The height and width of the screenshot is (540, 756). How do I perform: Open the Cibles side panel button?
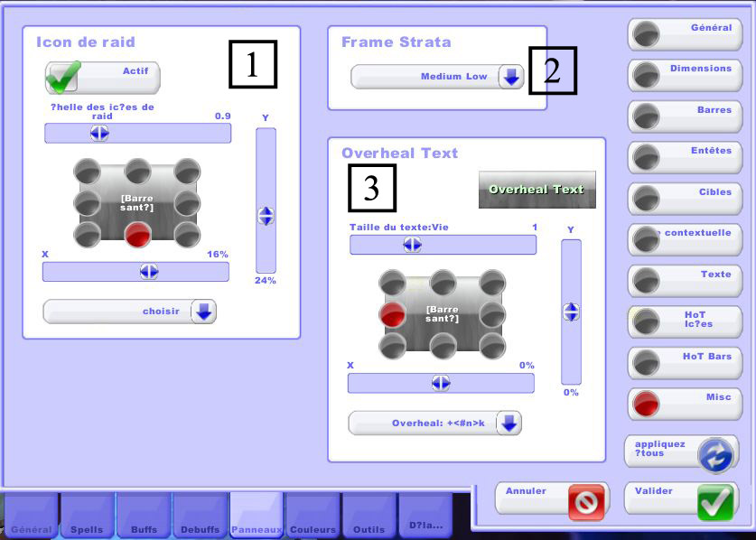click(685, 199)
